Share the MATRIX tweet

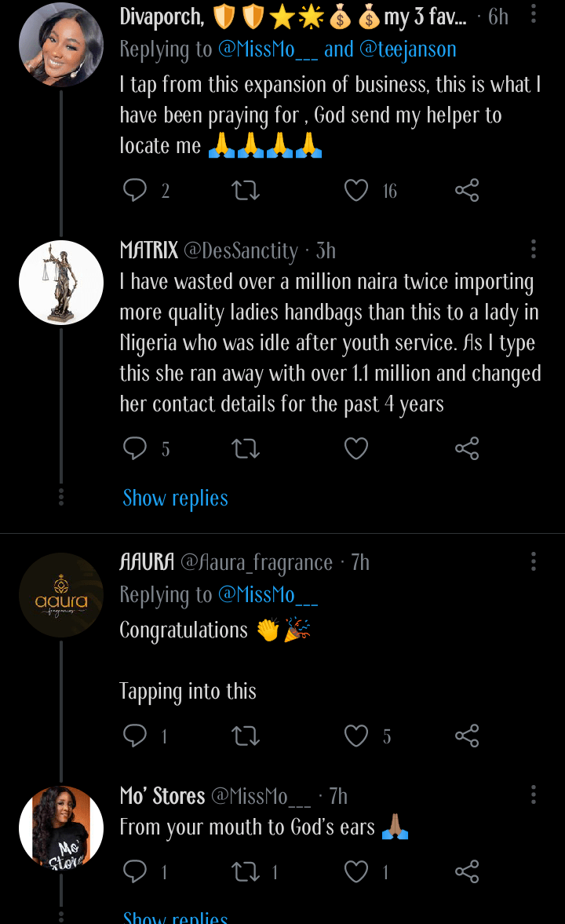467,448
